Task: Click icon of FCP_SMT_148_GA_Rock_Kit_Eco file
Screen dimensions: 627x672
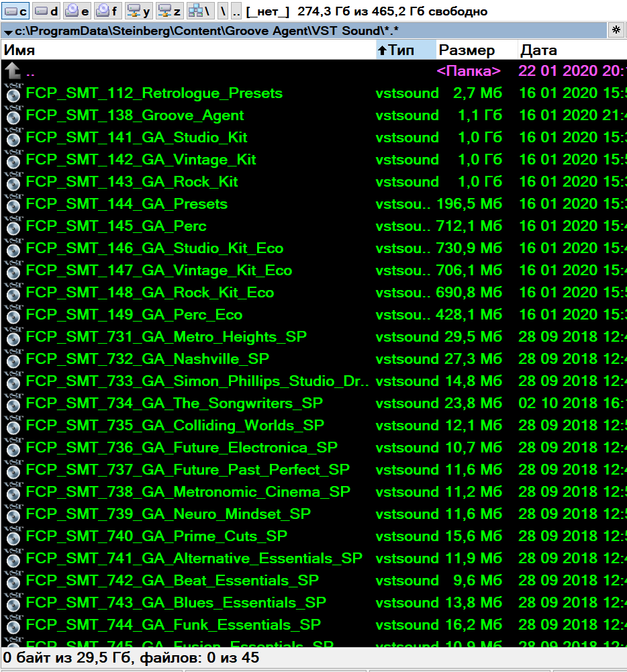Action: 13,292
